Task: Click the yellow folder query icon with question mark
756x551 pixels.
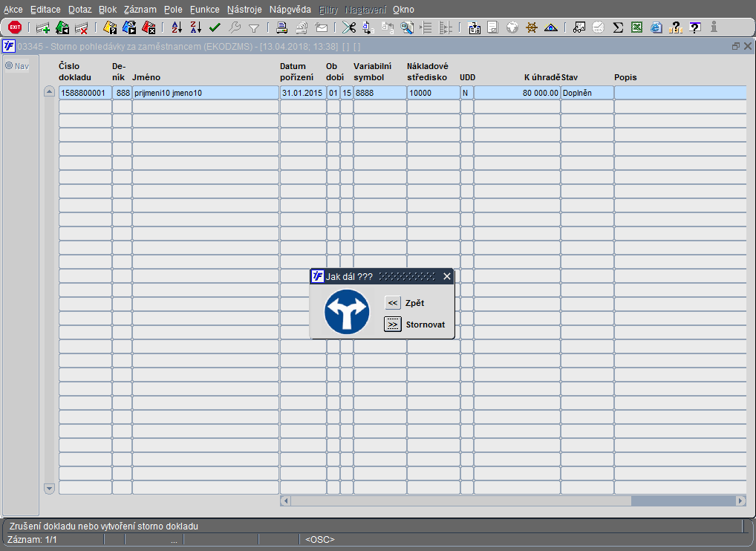Action: click(110, 27)
